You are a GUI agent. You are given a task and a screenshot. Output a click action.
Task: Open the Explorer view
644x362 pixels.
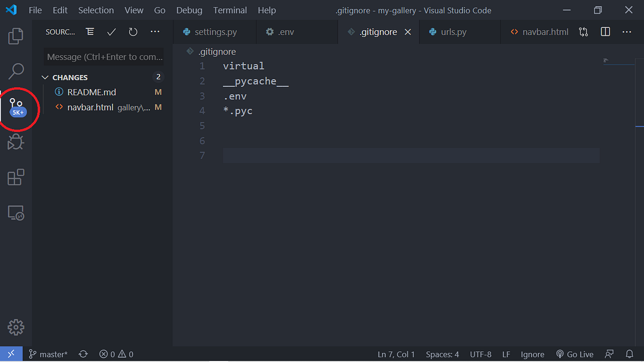(16, 36)
